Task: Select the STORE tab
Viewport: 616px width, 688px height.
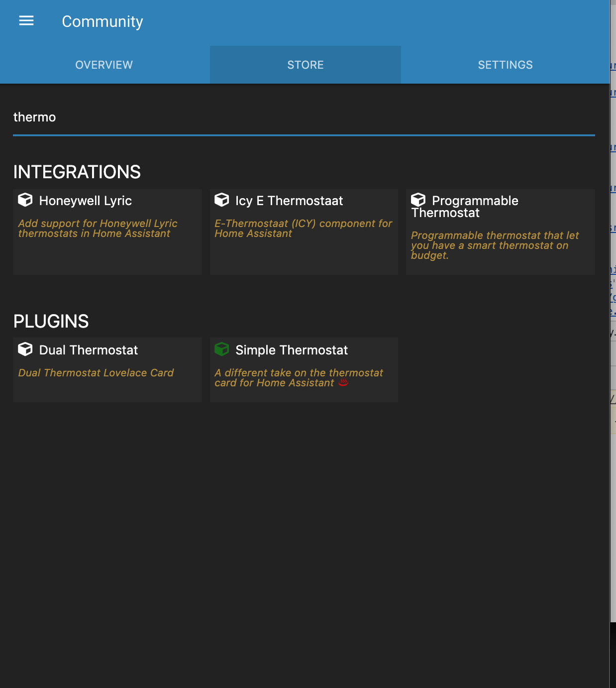Action: [305, 65]
